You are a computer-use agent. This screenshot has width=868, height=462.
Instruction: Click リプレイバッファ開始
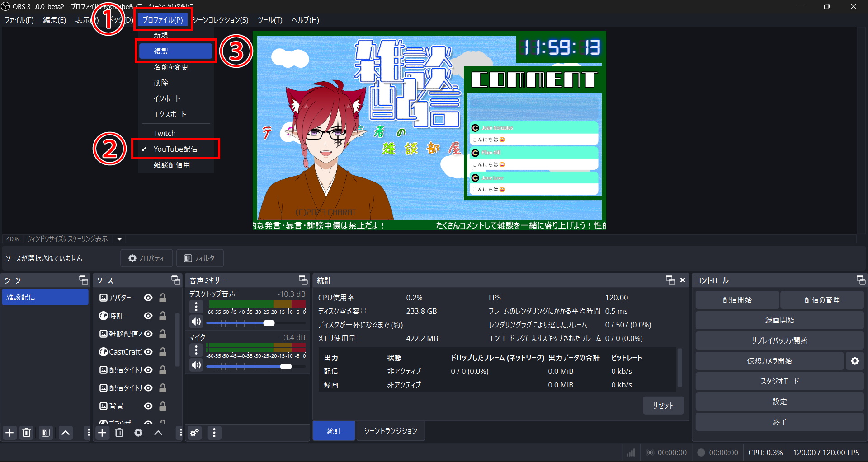click(x=779, y=341)
